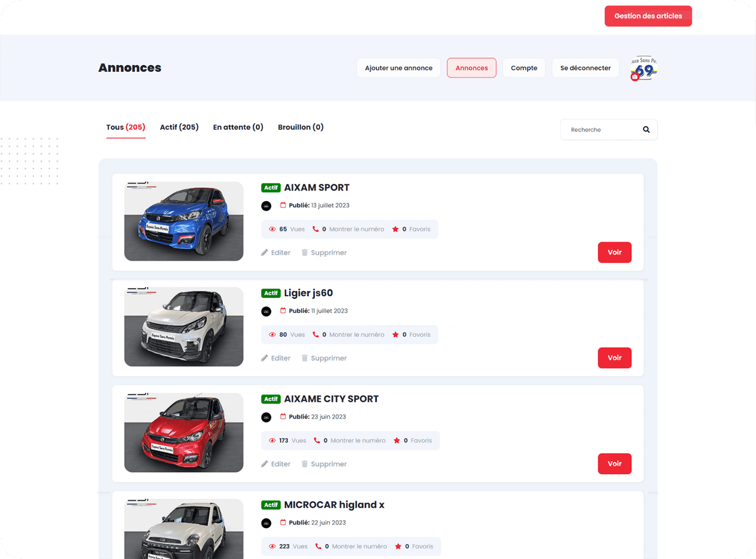Click the phone icon on MICROCAR higland x
This screenshot has height=559, width=756.
point(318,546)
